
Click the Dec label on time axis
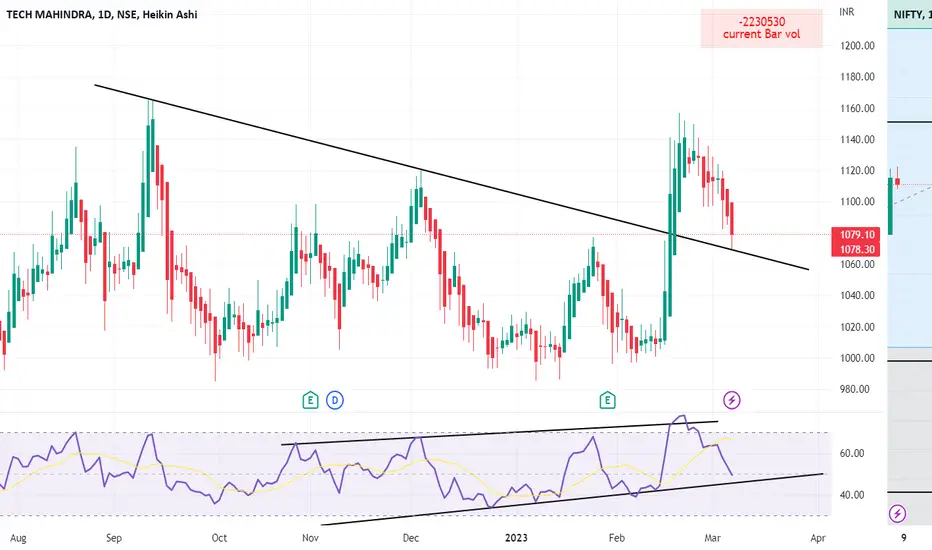[411, 538]
